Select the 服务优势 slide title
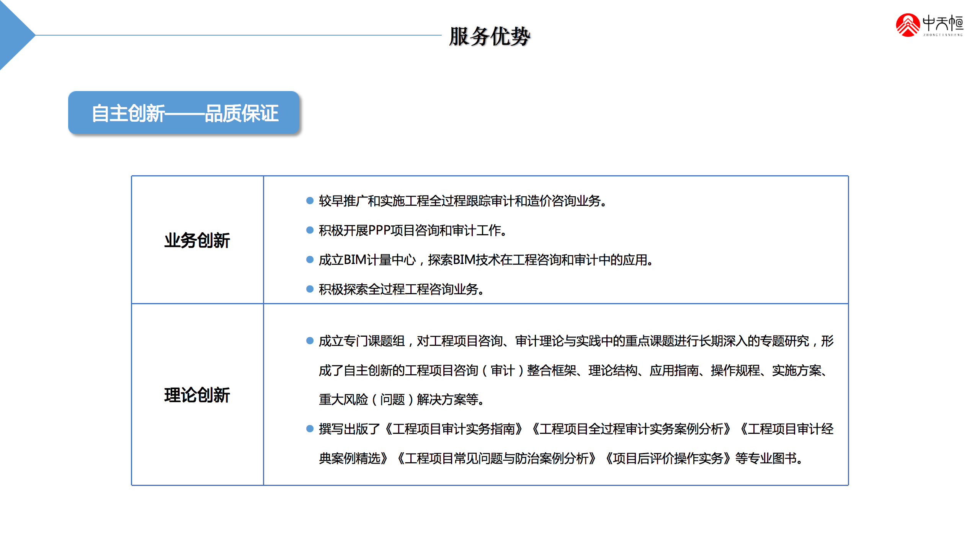This screenshot has height=551, width=980. pos(489,36)
